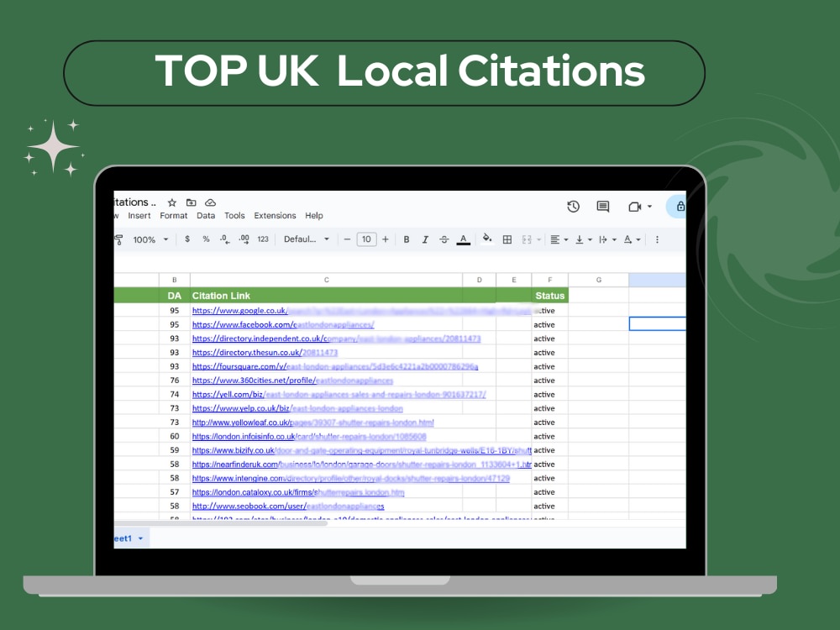The width and height of the screenshot is (840, 630).
Task: Toggle bold formatting
Action: click(407, 239)
